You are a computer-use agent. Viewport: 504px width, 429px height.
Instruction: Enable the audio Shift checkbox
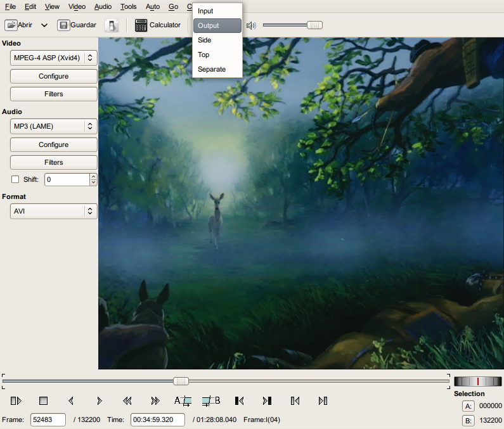[x=15, y=179]
